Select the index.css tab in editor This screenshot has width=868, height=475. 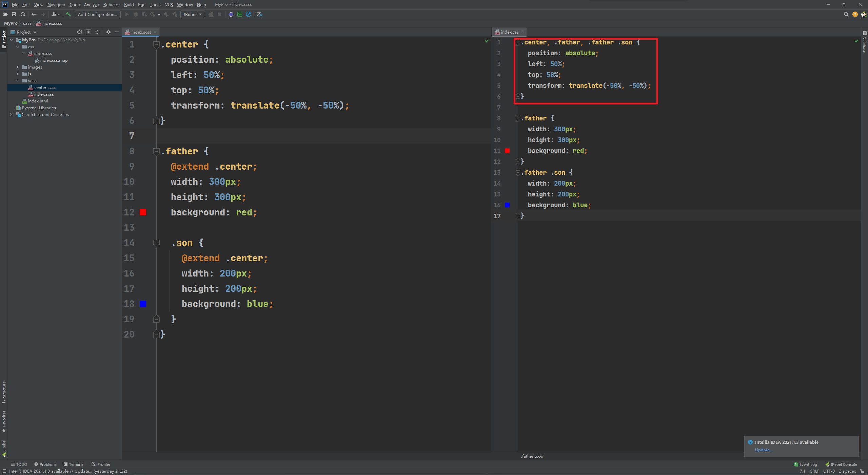(507, 32)
